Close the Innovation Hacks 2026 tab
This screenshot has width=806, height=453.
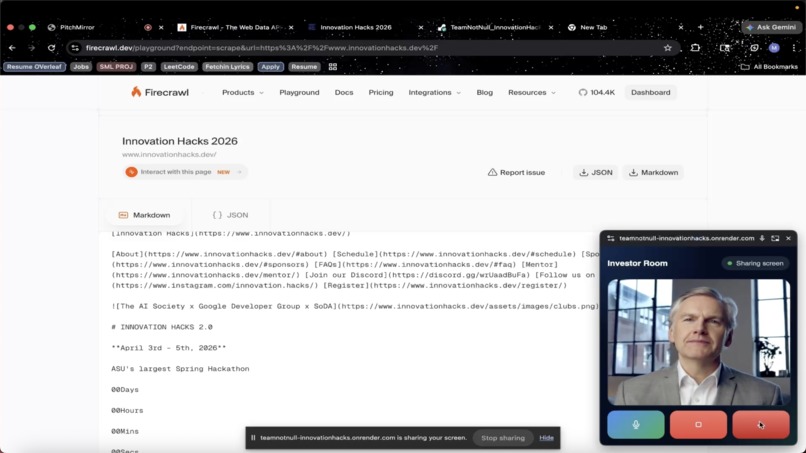[420, 27]
